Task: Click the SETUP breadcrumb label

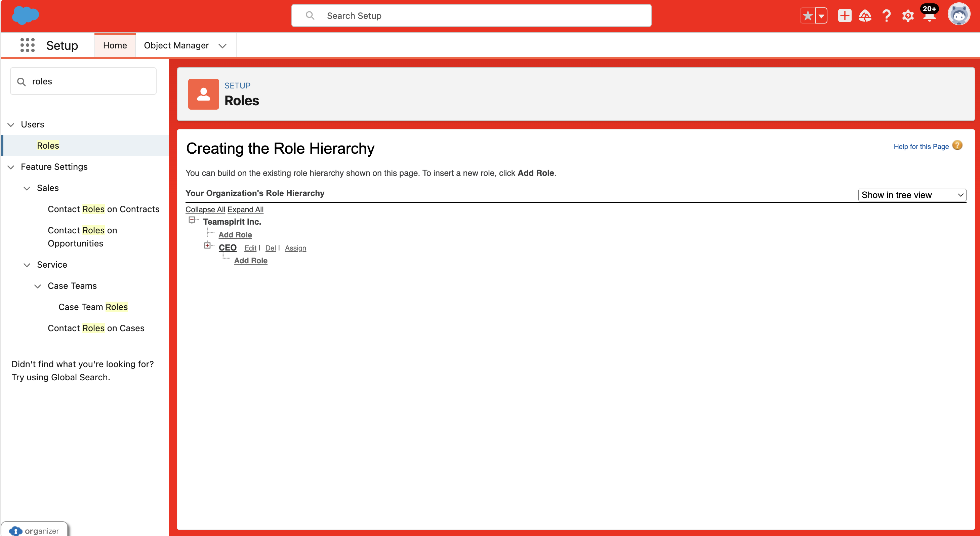Action: 237,86
